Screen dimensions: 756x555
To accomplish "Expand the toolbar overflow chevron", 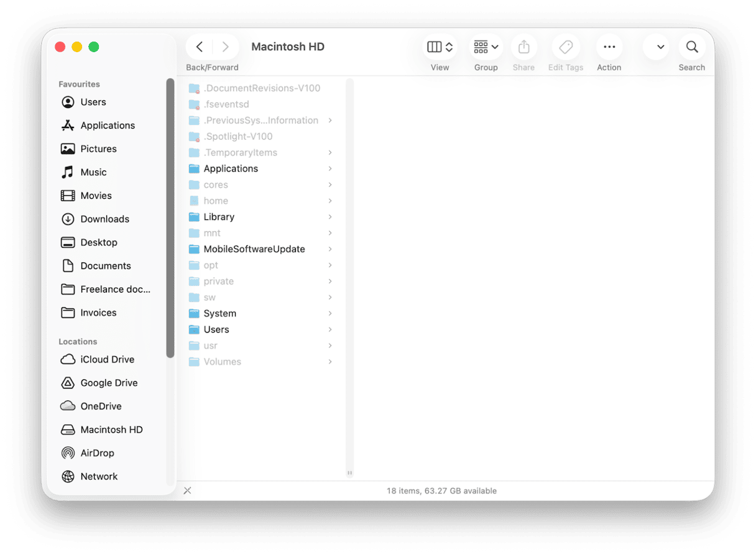I will tap(660, 47).
